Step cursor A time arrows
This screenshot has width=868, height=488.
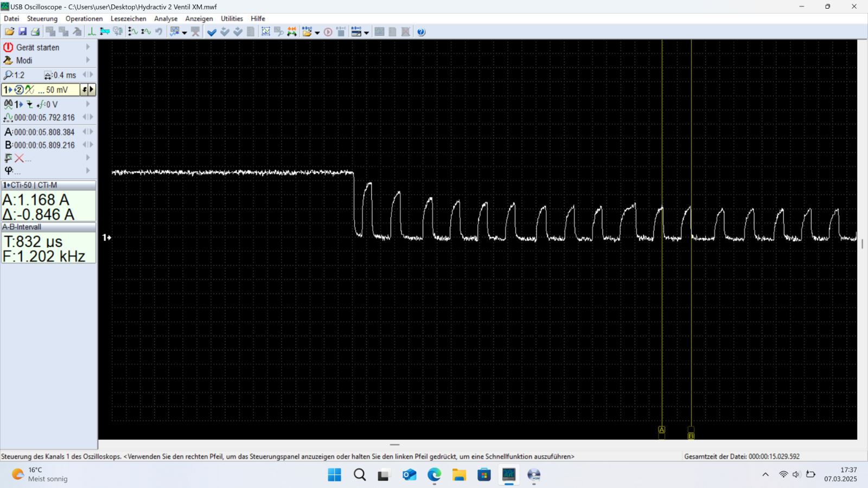click(88, 131)
